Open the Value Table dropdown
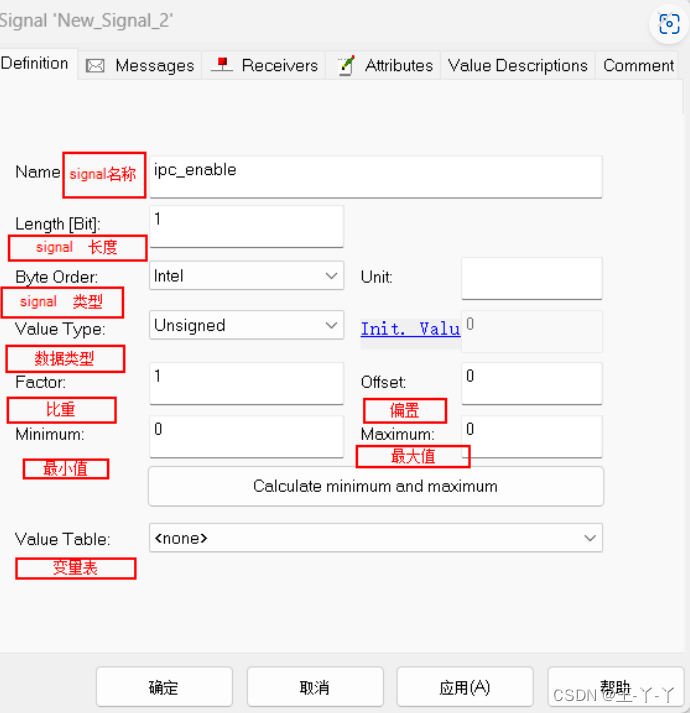 376,538
